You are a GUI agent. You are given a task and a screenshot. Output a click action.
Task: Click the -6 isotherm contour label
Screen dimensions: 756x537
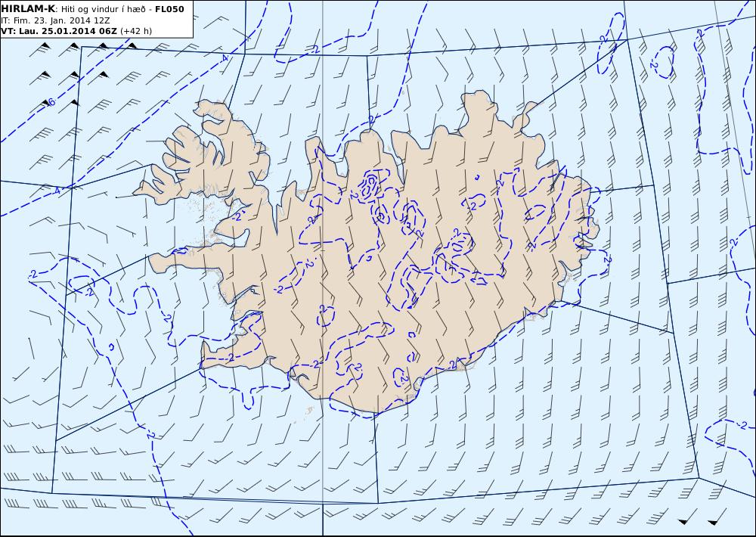pos(51,102)
